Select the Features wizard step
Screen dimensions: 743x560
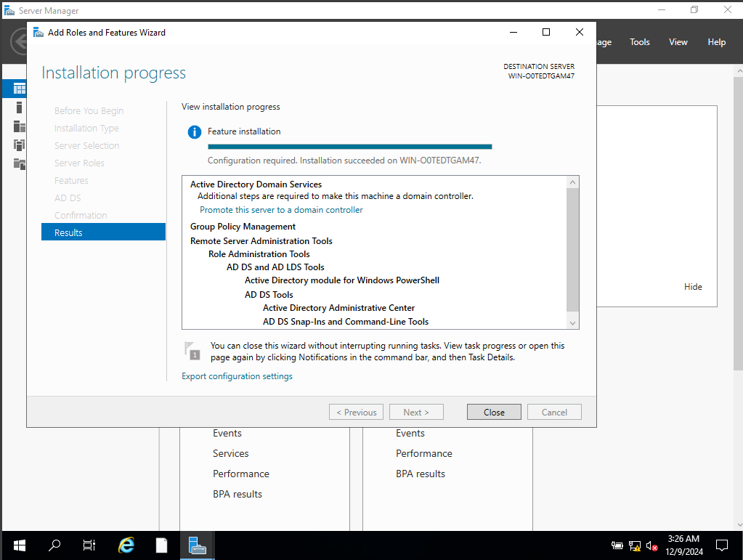point(71,181)
